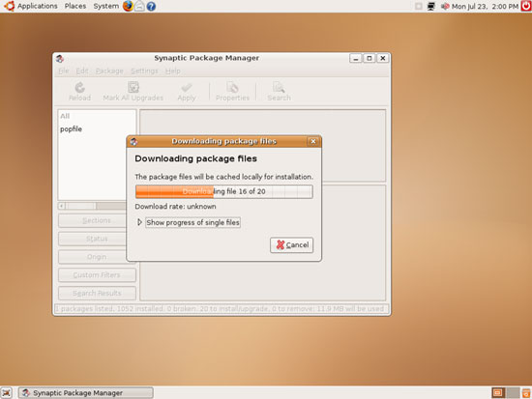The width and height of the screenshot is (532, 399).
Task: Click the Synaptic status bar text
Action: pos(220,309)
